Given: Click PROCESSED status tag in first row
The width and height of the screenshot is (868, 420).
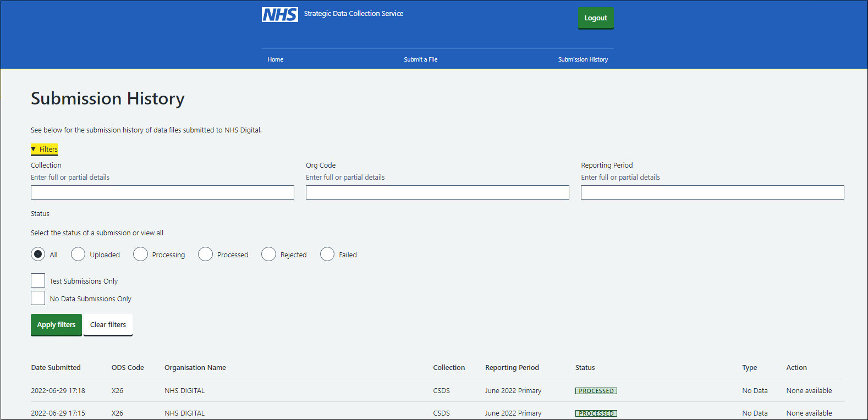Looking at the screenshot, I should click(x=596, y=391).
